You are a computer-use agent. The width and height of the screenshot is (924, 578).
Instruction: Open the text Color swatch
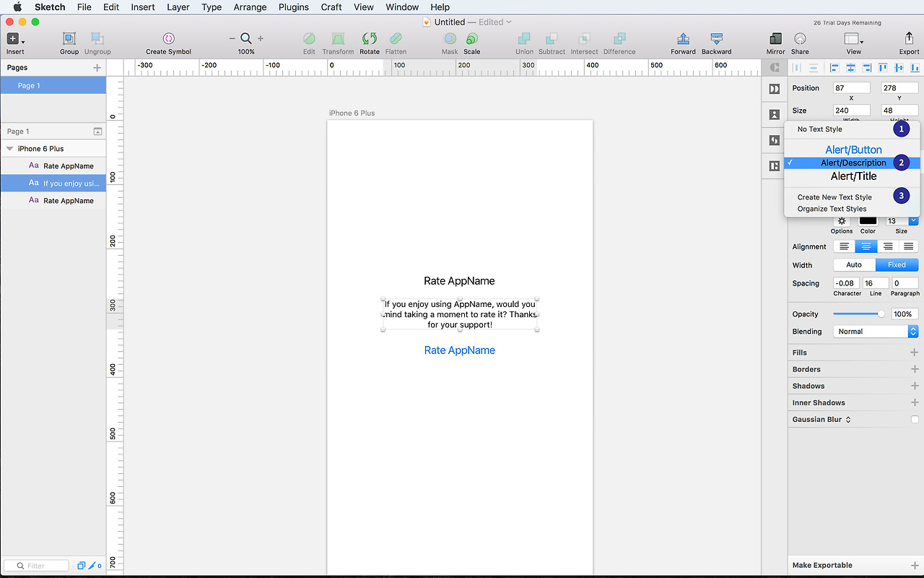(x=868, y=220)
